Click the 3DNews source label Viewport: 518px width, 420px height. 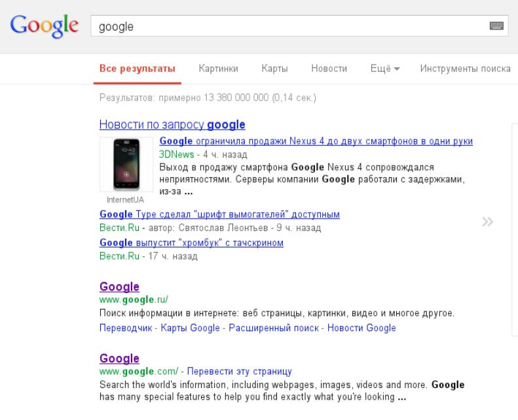[x=176, y=154]
